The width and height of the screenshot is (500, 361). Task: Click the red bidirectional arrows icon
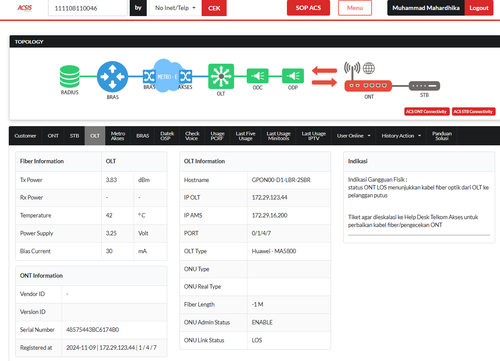point(324,76)
